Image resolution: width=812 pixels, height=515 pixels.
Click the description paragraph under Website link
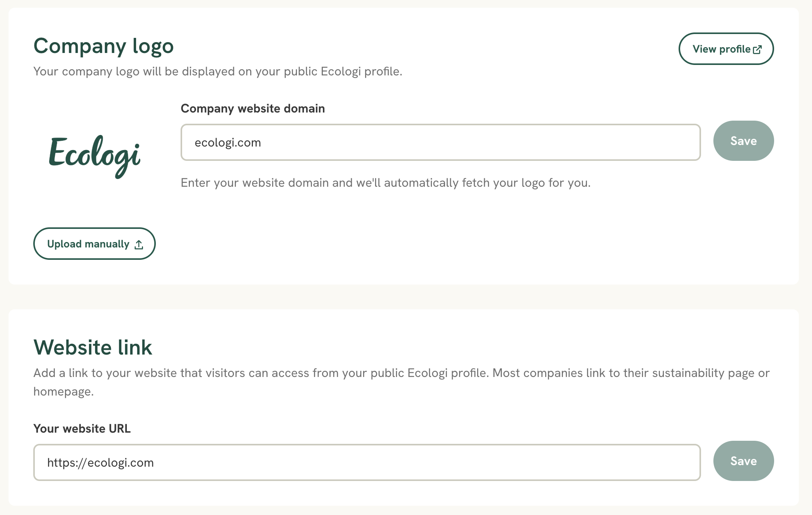click(x=401, y=382)
